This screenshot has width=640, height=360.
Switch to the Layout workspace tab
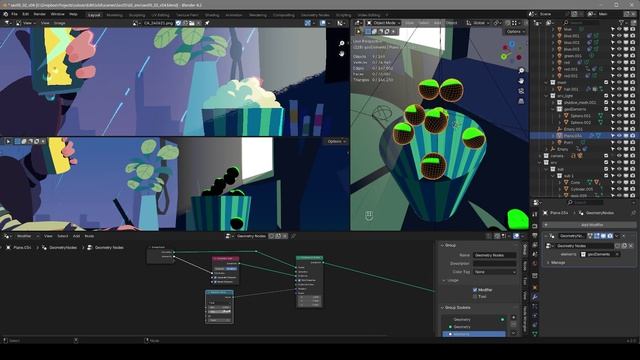tap(94, 15)
